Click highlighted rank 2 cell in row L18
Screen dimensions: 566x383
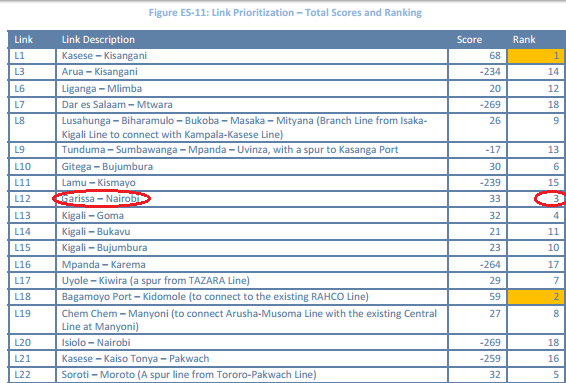point(536,297)
